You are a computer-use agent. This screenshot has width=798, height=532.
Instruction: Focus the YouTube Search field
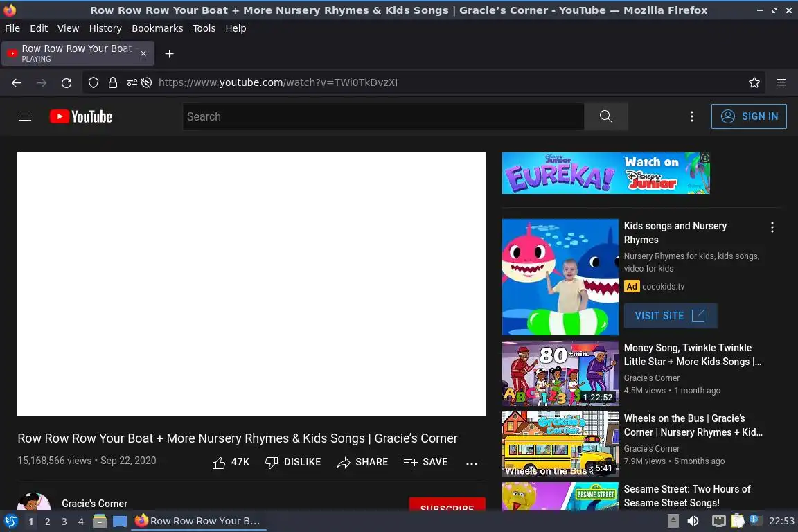pyautogui.click(x=383, y=116)
